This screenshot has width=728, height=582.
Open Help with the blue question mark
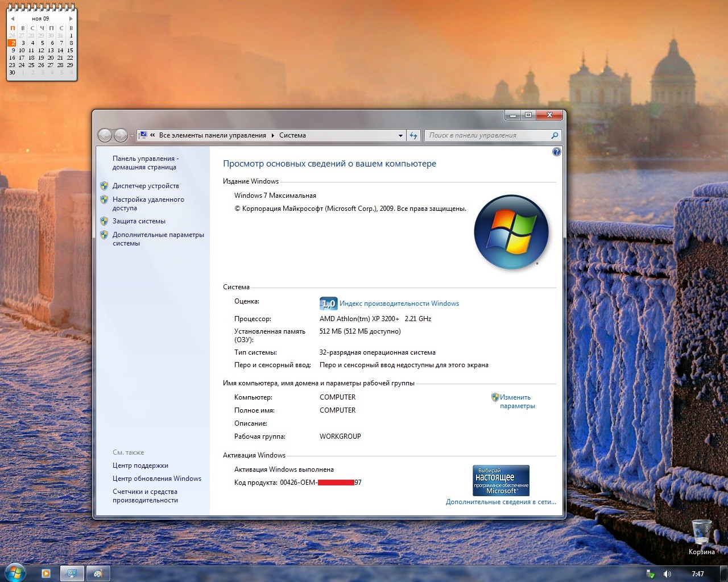point(556,152)
